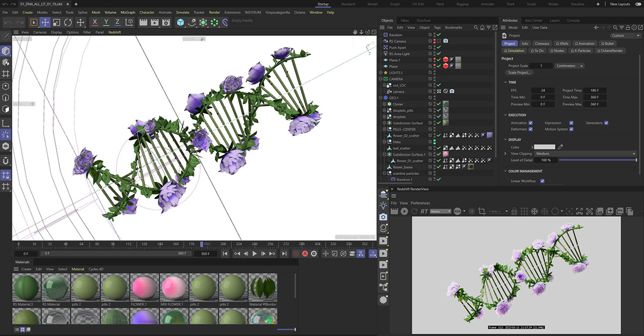Click the Cineware attribute button

point(542,43)
